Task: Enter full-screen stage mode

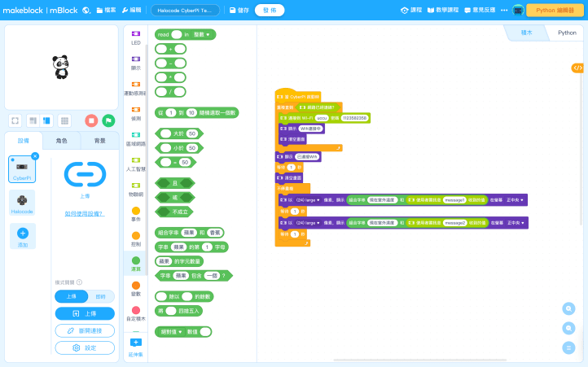Action: (15, 120)
